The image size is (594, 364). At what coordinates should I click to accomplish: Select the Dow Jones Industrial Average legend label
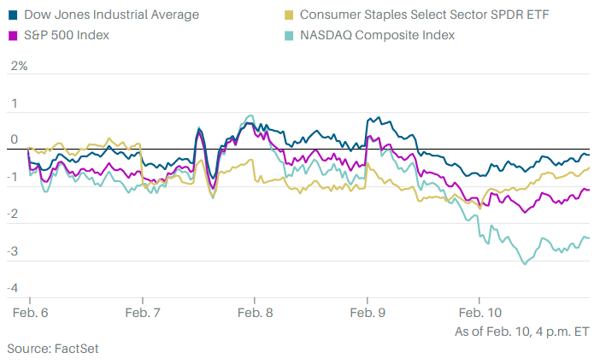click(x=111, y=15)
